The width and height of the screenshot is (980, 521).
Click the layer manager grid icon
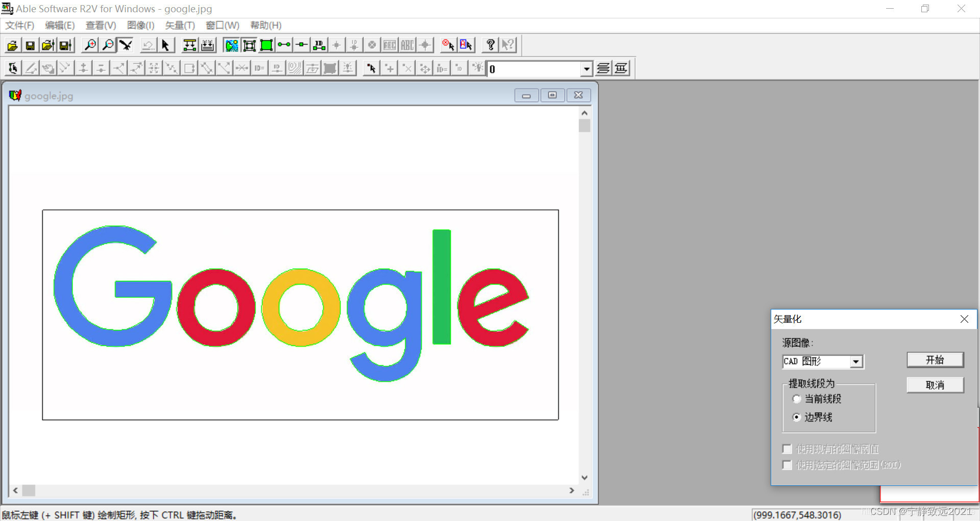[x=621, y=68]
